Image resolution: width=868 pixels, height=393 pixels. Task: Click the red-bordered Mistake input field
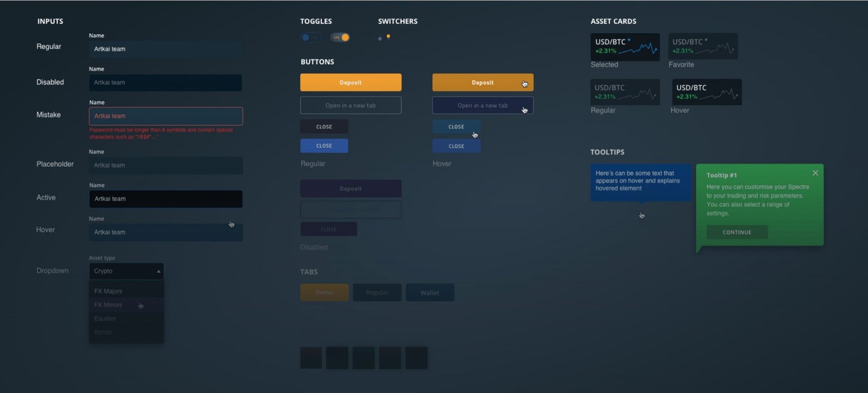[166, 116]
